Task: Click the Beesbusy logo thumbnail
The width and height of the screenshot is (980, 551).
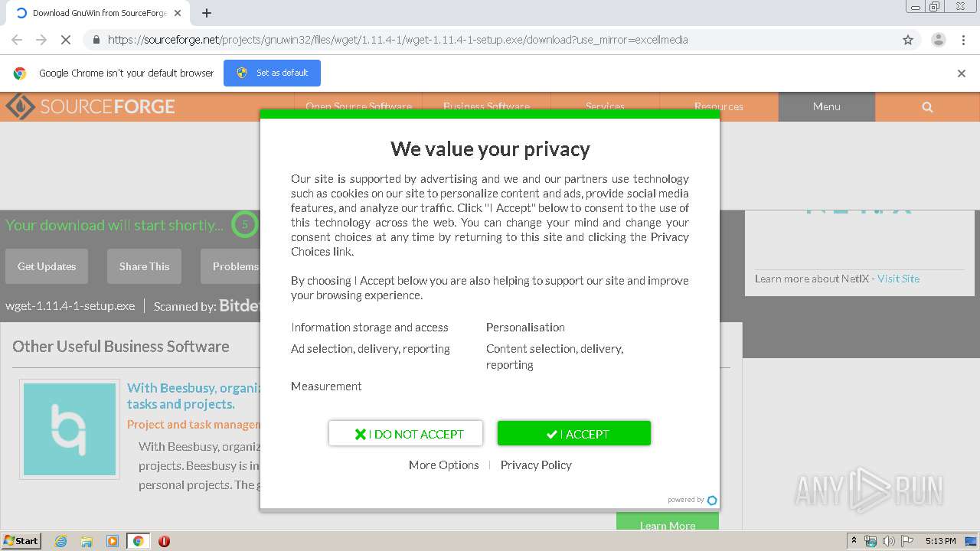Action: (x=70, y=429)
